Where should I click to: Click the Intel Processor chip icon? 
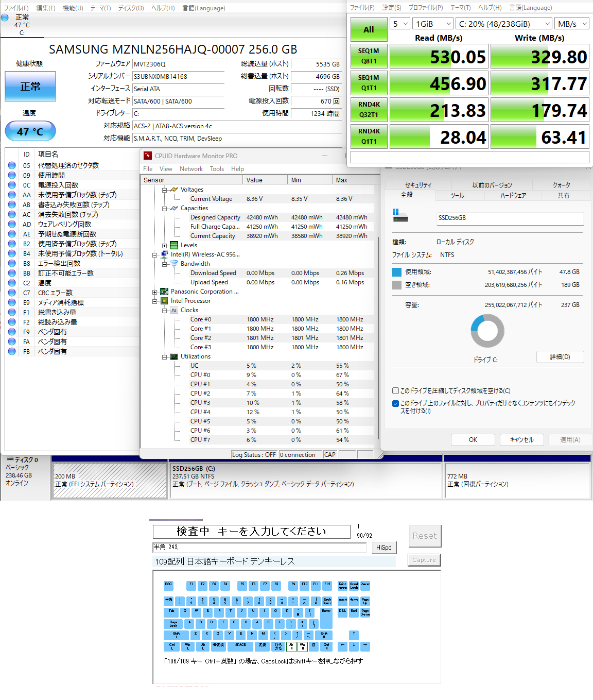point(164,301)
